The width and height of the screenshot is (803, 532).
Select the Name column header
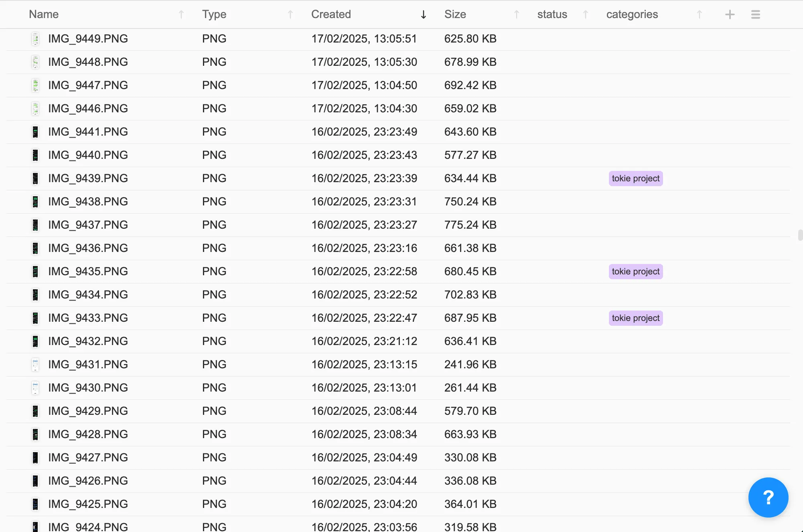point(44,14)
